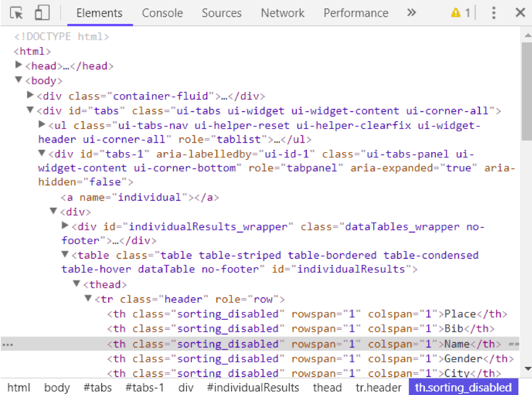Select the inspect element cursor icon
Viewport: 532px width, 395px height.
[x=17, y=12]
